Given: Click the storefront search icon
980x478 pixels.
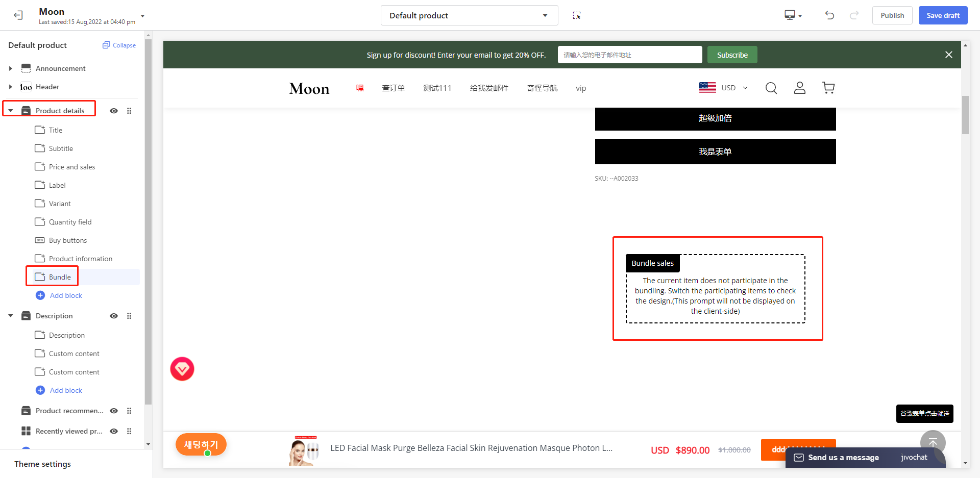Looking at the screenshot, I should tap(771, 88).
